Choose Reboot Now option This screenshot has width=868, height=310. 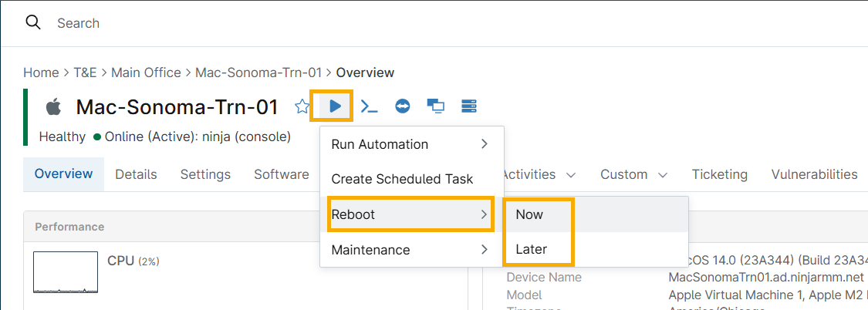530,214
